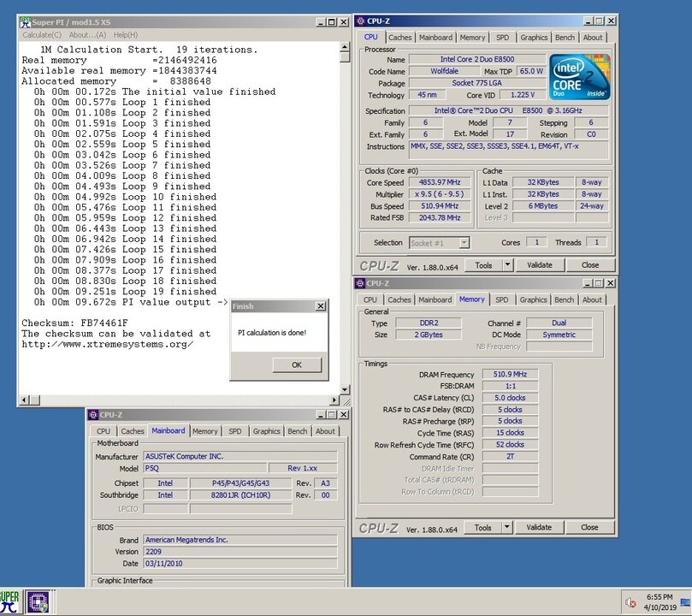692x616 pixels.
Task: Click the Name field 'Intel Core 2 Duo E8500'
Action: [477, 59]
